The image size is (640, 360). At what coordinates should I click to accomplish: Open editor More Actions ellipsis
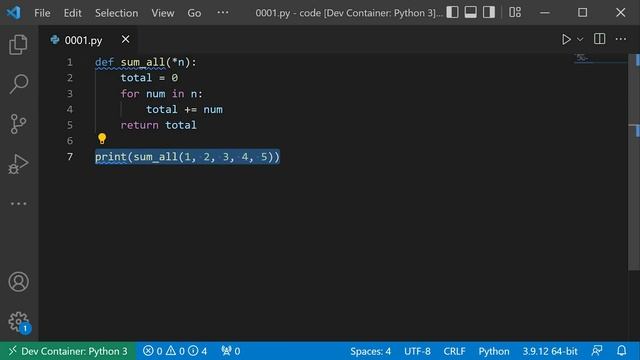pos(621,39)
